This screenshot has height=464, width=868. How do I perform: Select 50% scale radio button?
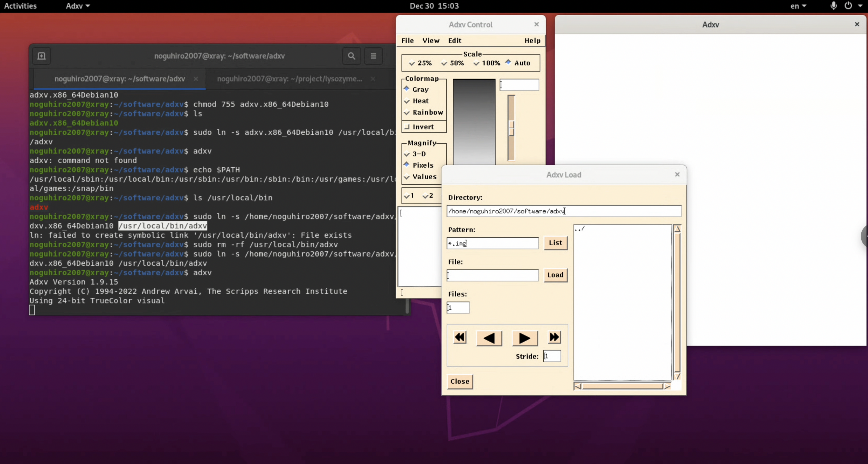tap(444, 63)
